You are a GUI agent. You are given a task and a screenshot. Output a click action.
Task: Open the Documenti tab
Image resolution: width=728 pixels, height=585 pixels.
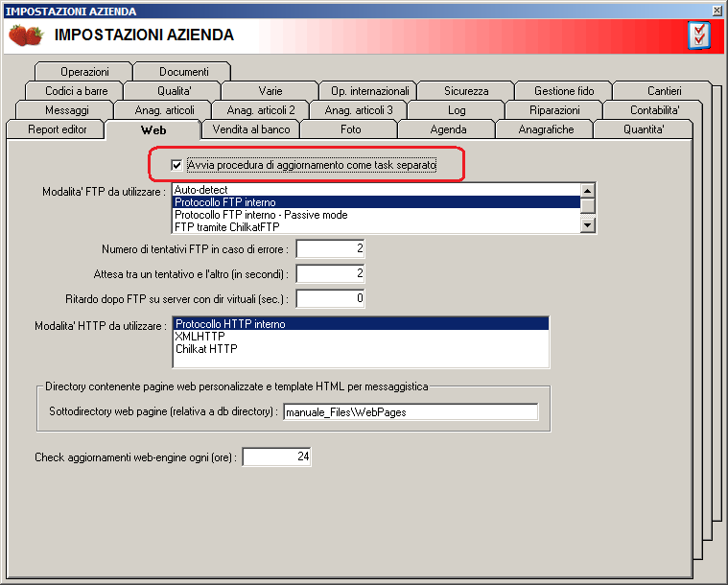[x=183, y=72]
